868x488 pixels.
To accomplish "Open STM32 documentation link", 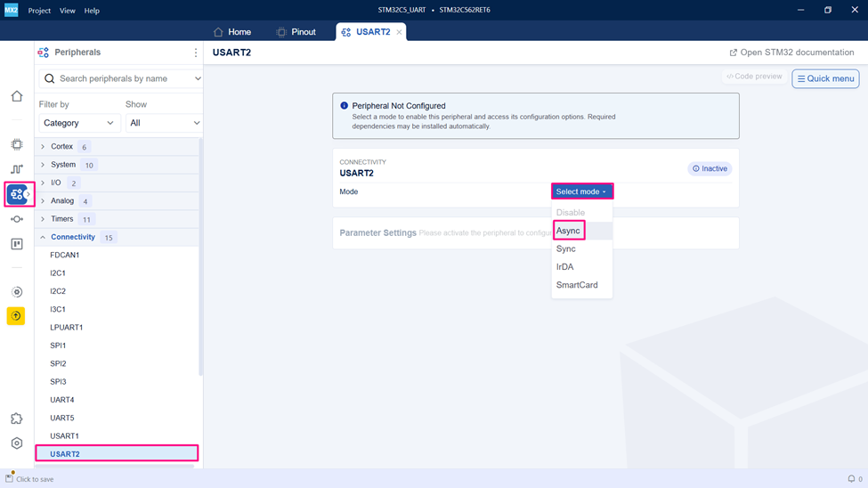I will pos(791,53).
